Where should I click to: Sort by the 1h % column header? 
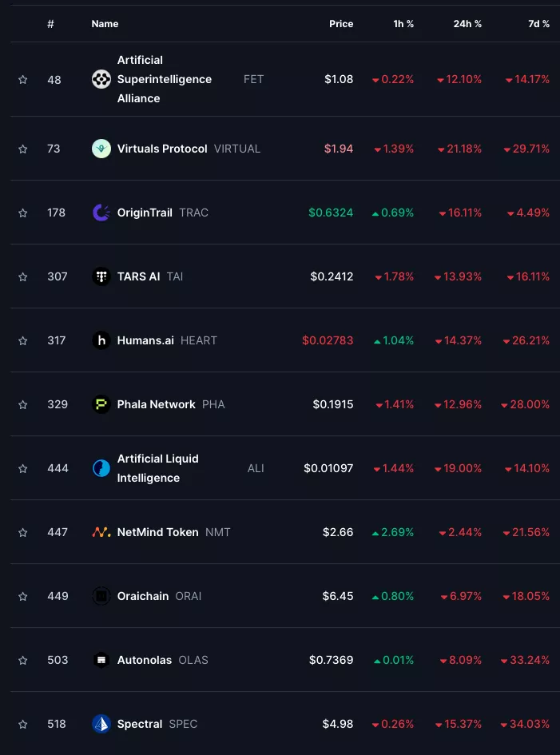[x=403, y=24]
